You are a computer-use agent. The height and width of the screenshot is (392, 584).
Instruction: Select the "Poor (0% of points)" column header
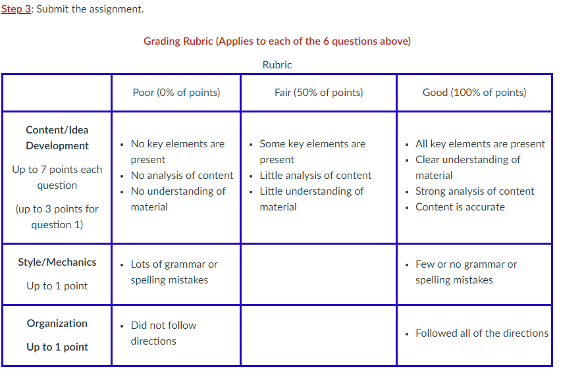(176, 92)
